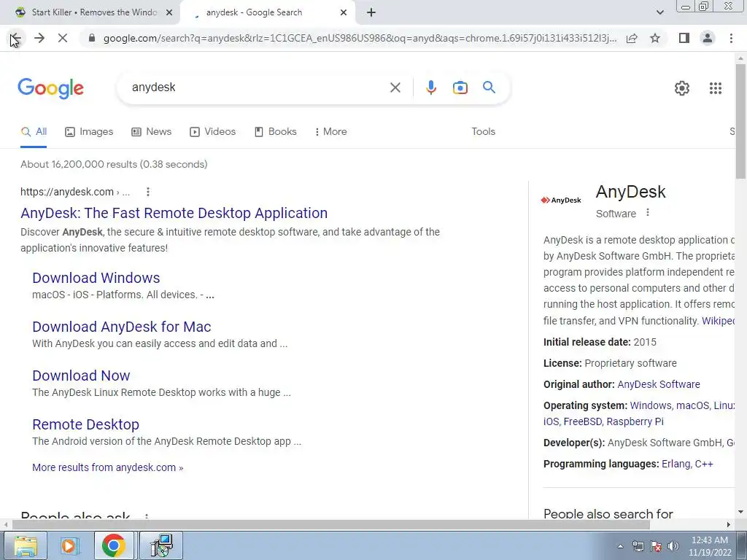
Task: Close the Start Killer tab
Action: [x=169, y=12]
